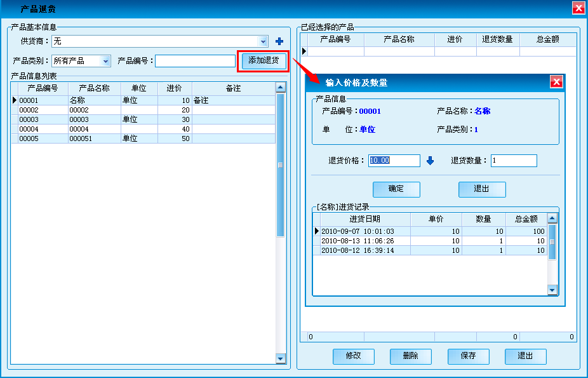This screenshot has height=378, width=588.
Task: Click 确定 to confirm price and quantity
Action: click(x=396, y=189)
